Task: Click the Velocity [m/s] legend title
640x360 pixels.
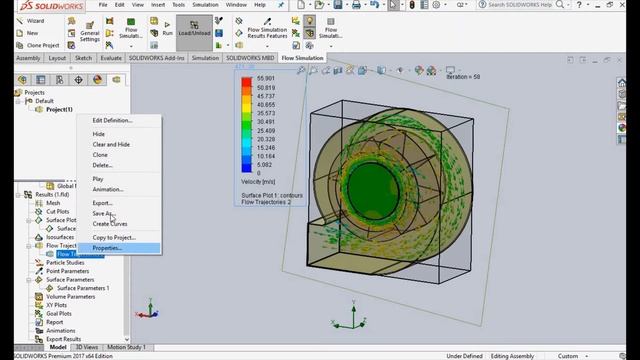Action: click(258, 182)
